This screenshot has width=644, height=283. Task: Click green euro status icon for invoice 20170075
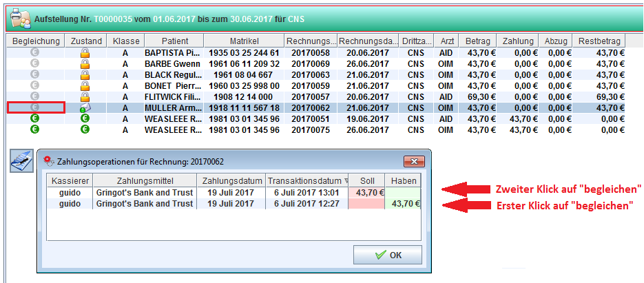85,129
